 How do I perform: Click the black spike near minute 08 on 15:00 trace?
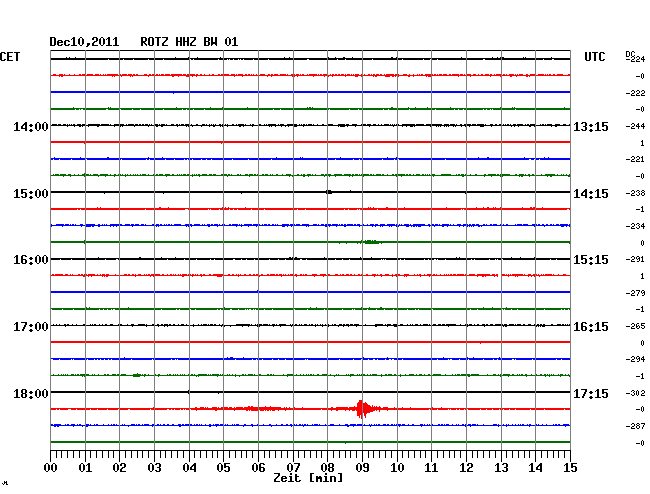coord(329,192)
